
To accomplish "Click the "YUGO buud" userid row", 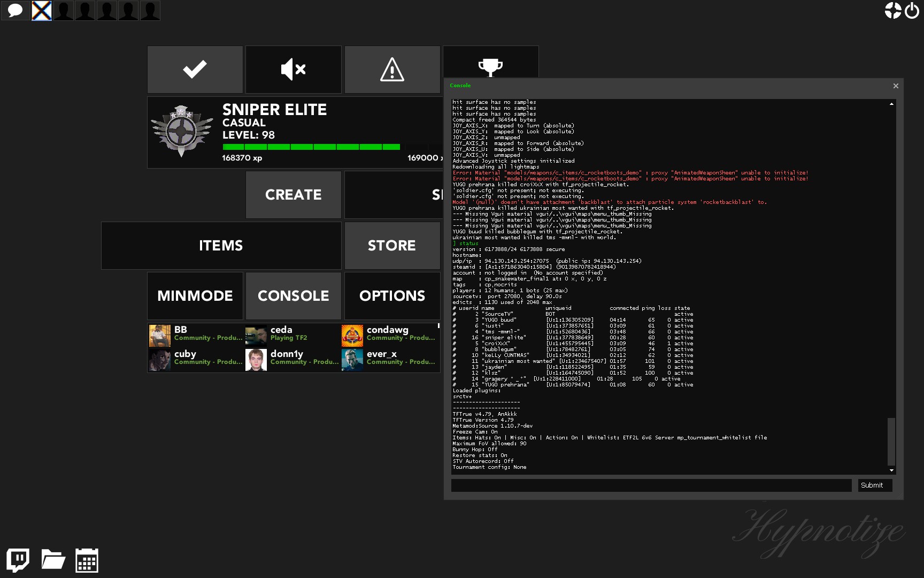I will tap(573, 320).
